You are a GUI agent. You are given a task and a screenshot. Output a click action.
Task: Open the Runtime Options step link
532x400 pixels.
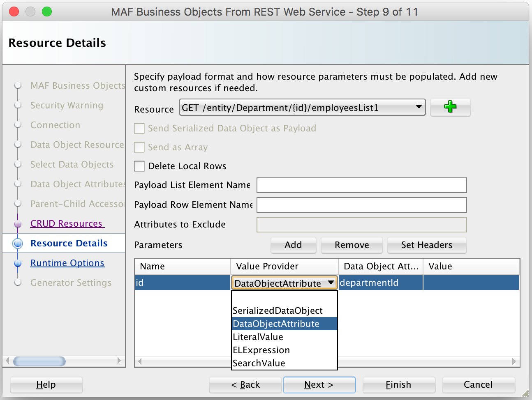67,263
